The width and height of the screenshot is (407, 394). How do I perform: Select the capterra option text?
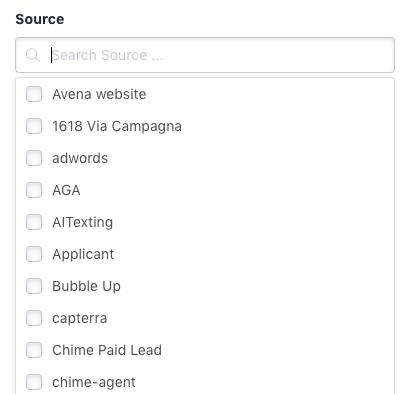click(80, 319)
